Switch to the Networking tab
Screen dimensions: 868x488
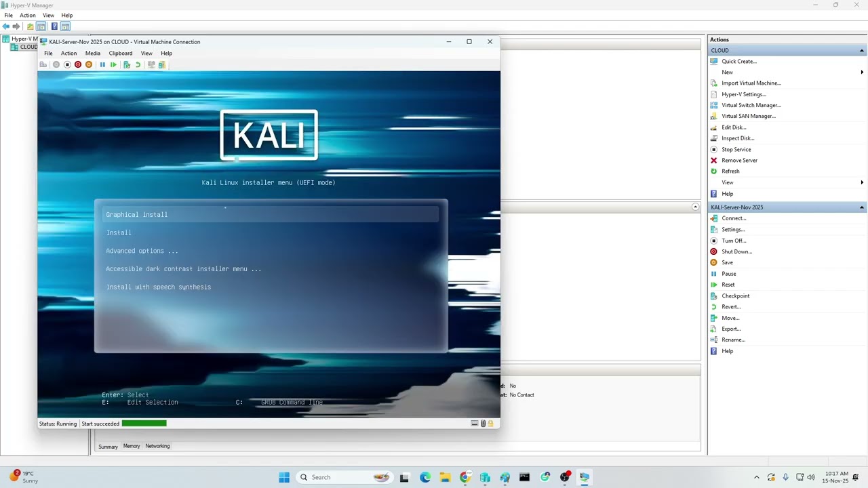157,446
